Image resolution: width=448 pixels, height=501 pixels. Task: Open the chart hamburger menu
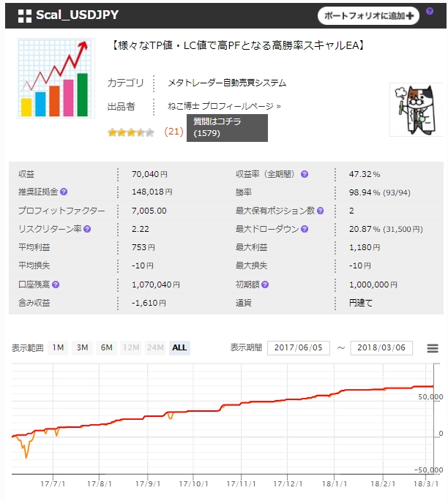point(433,348)
